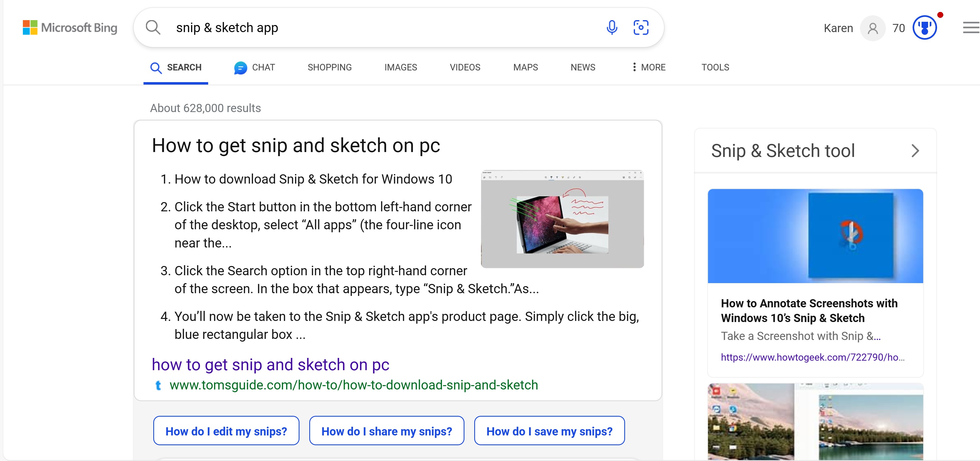Click step 2 'Click the Start button' text

point(323,225)
